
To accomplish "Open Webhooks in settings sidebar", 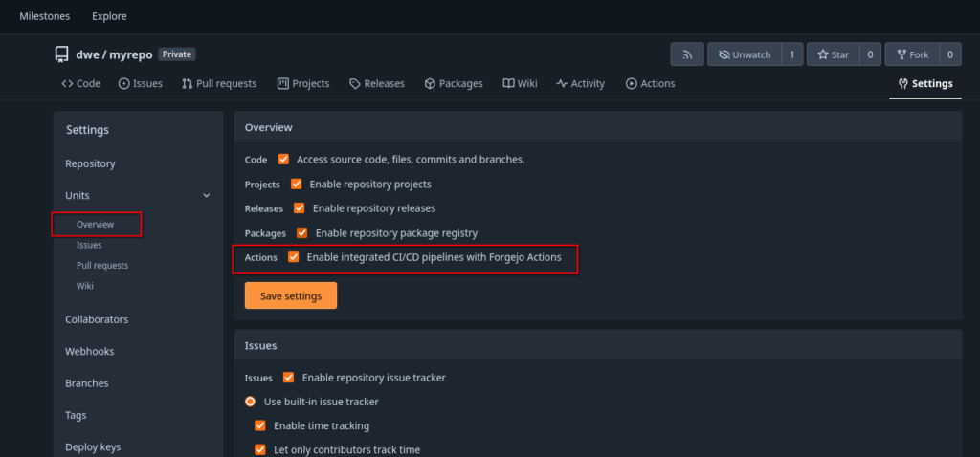I will (x=89, y=352).
